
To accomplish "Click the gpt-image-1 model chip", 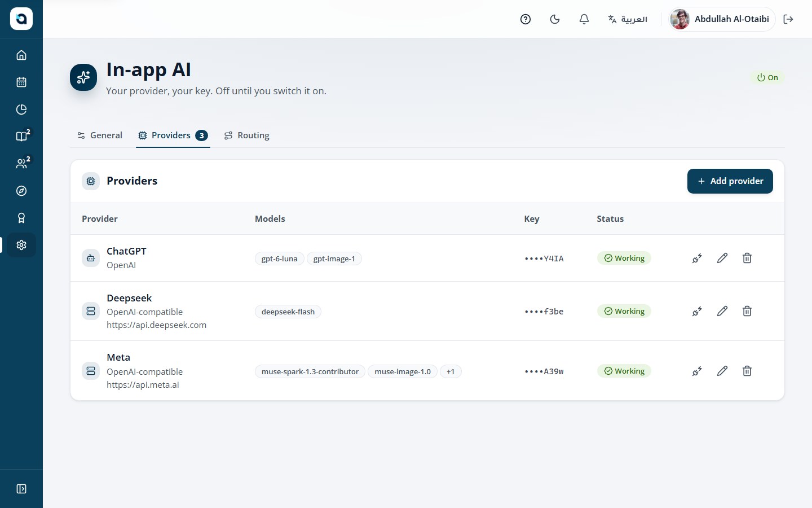I will pos(334,259).
